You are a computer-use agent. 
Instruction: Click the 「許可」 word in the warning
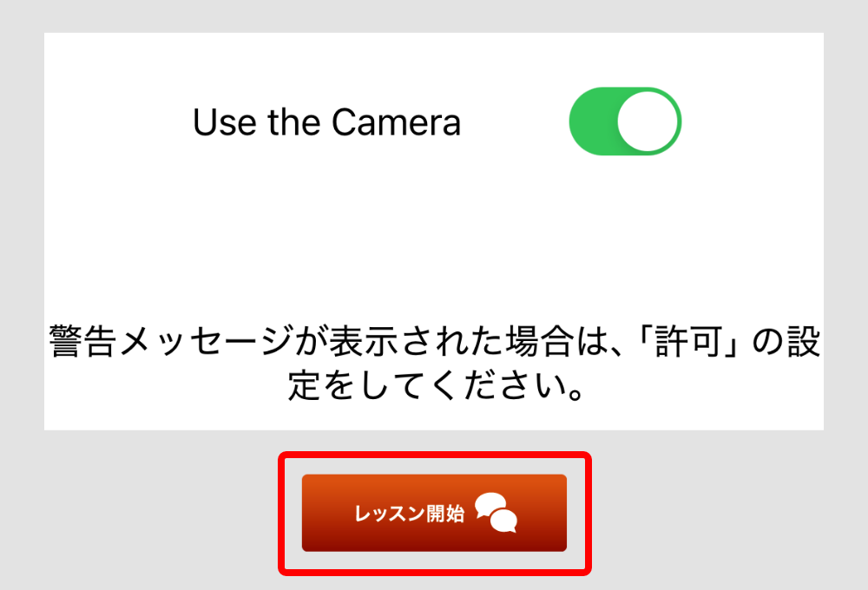click(x=690, y=342)
